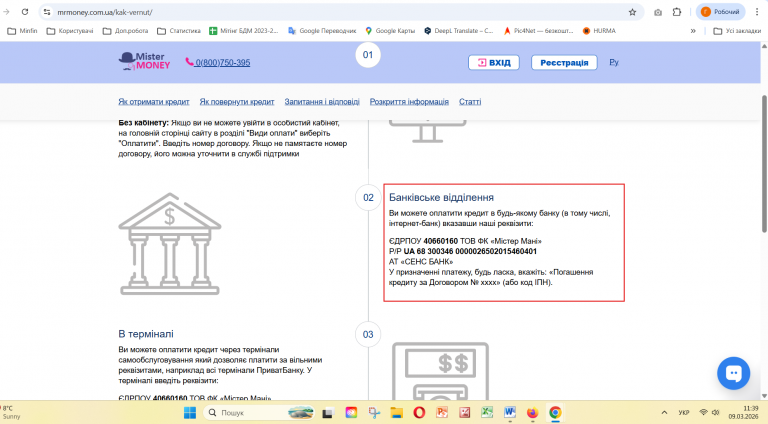Open the Windows Start menu
The height and width of the screenshot is (424, 768).
pos(190,413)
